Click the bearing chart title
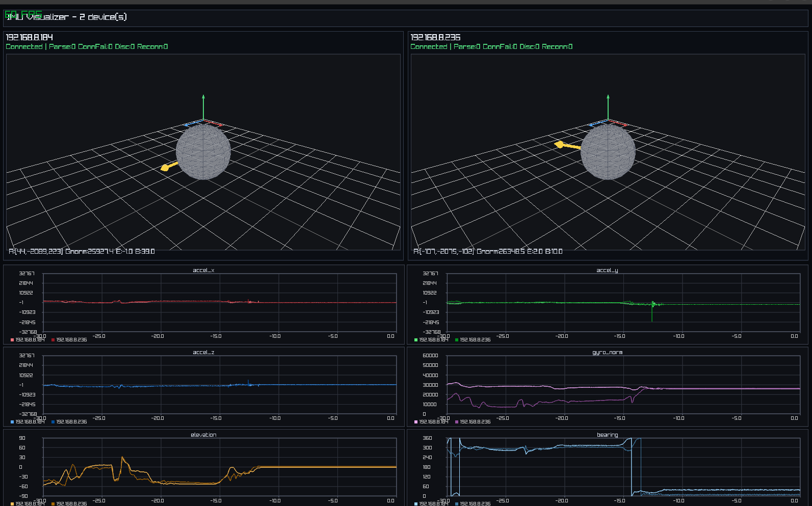This screenshot has height=506, width=812. point(607,435)
